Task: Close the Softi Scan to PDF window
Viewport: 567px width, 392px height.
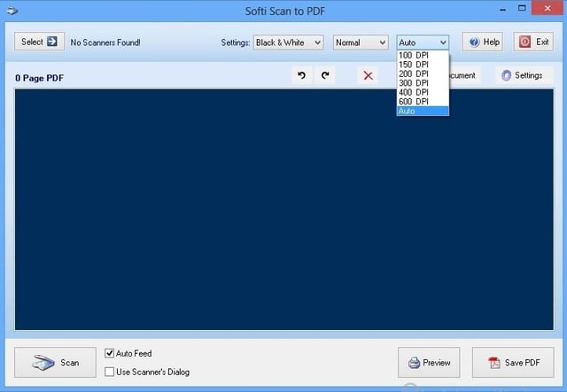Action: [548, 8]
